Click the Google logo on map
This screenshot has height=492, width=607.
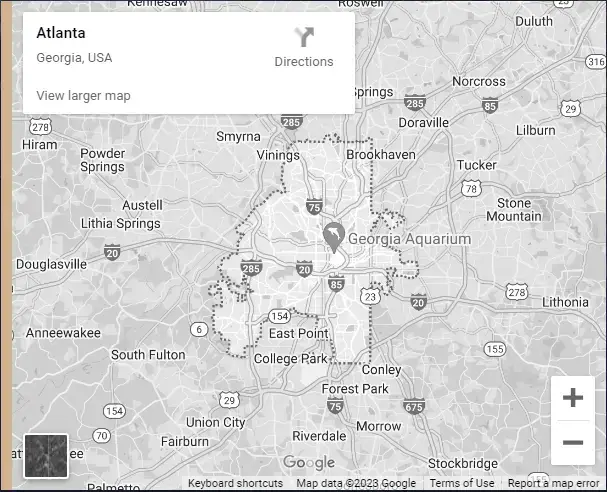tap(308, 463)
